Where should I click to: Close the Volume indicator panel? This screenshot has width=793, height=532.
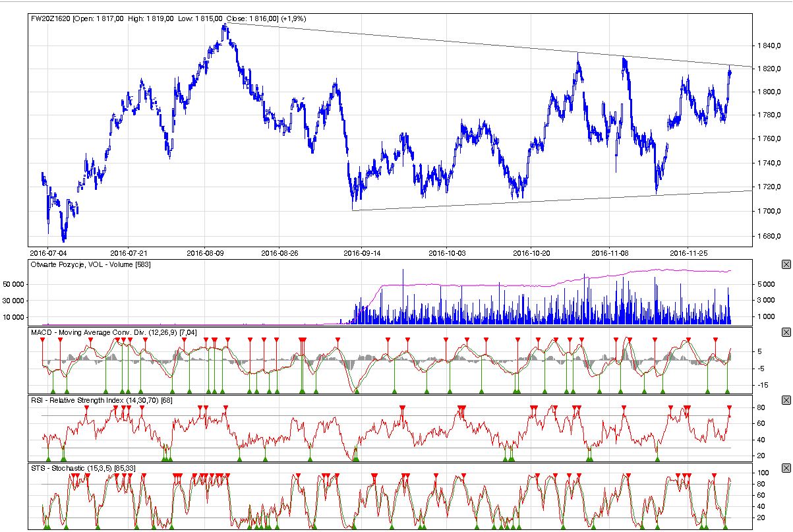(x=785, y=264)
